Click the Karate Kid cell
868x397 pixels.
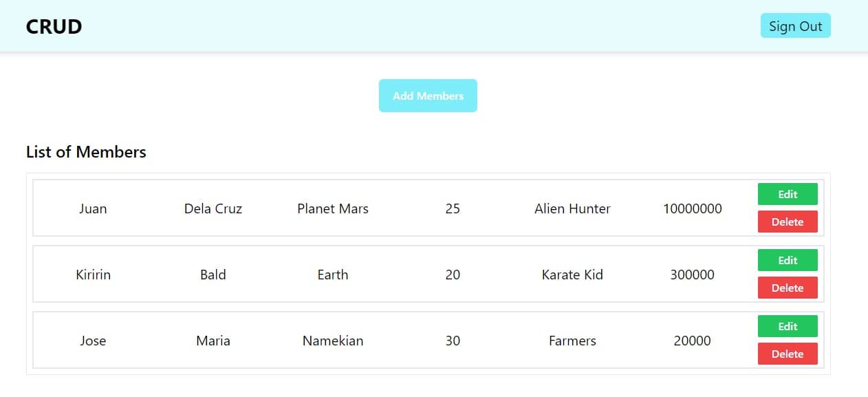(x=572, y=275)
